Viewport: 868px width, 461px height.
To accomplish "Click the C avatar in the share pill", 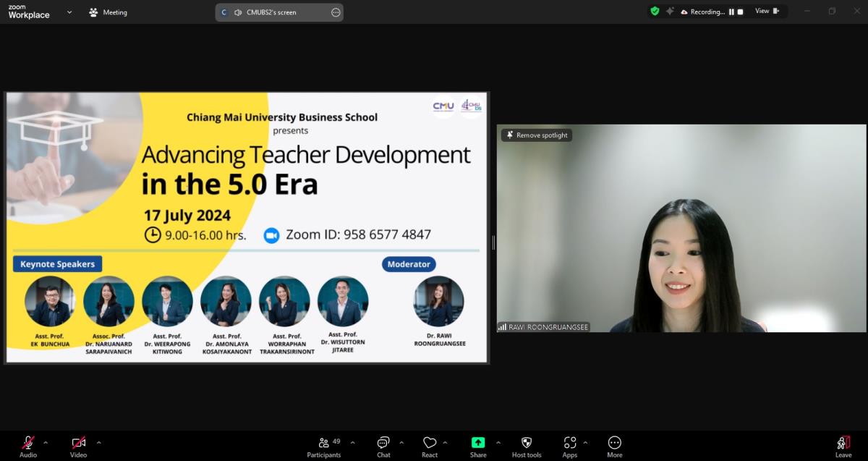I will pyautogui.click(x=224, y=12).
